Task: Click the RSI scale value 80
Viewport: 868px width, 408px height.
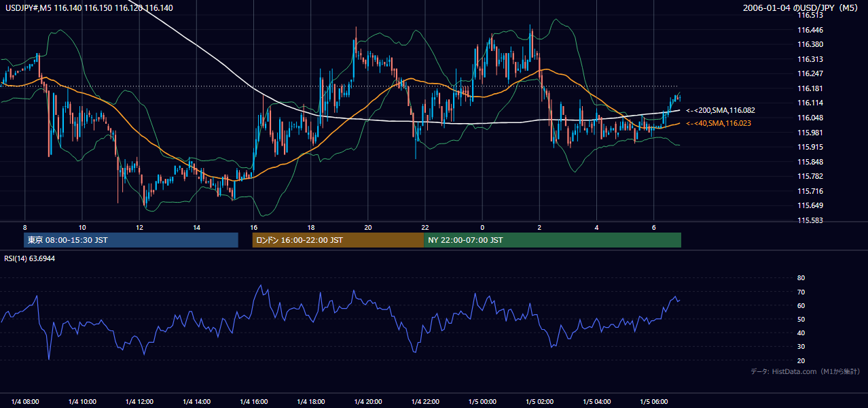Action: (x=801, y=278)
